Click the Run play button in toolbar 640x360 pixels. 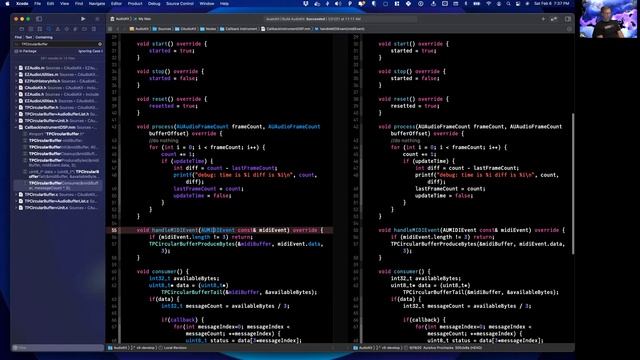click(83, 19)
